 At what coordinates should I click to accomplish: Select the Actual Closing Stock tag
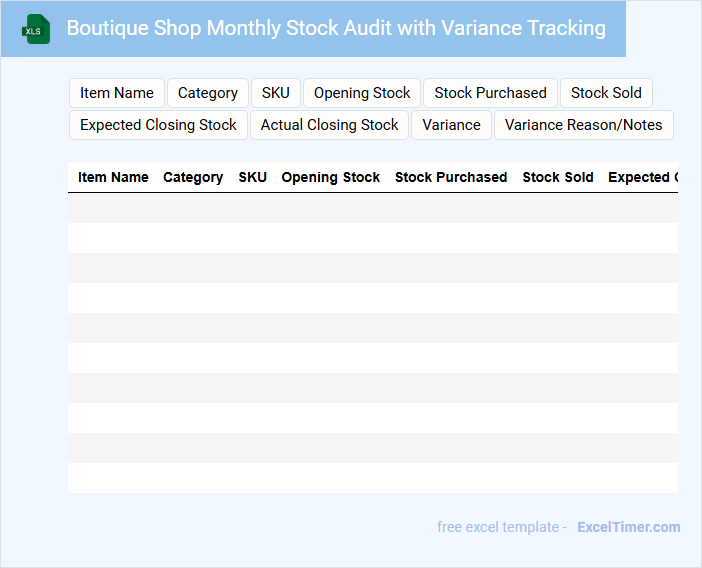[x=330, y=125]
